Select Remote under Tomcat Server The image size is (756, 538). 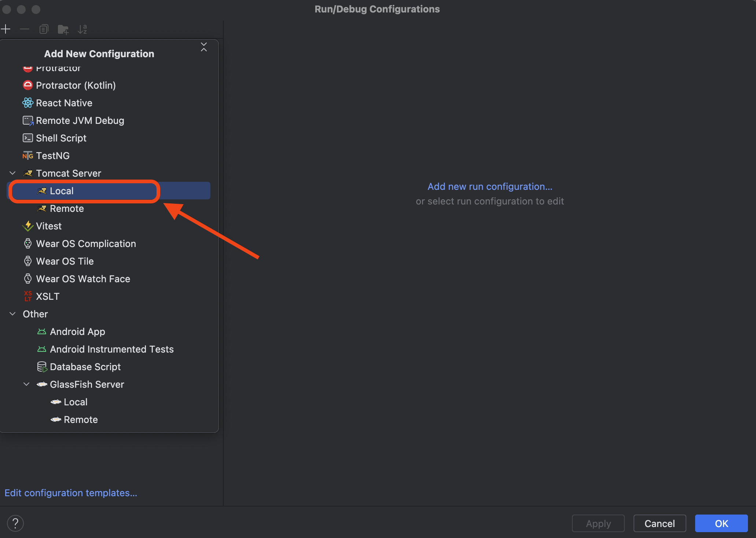coord(67,209)
